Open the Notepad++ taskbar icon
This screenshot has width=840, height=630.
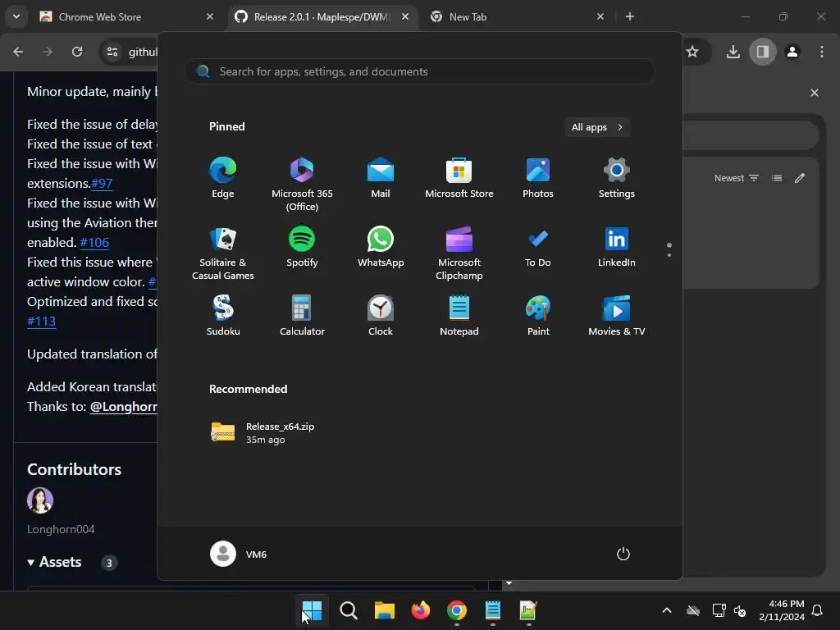point(528,610)
